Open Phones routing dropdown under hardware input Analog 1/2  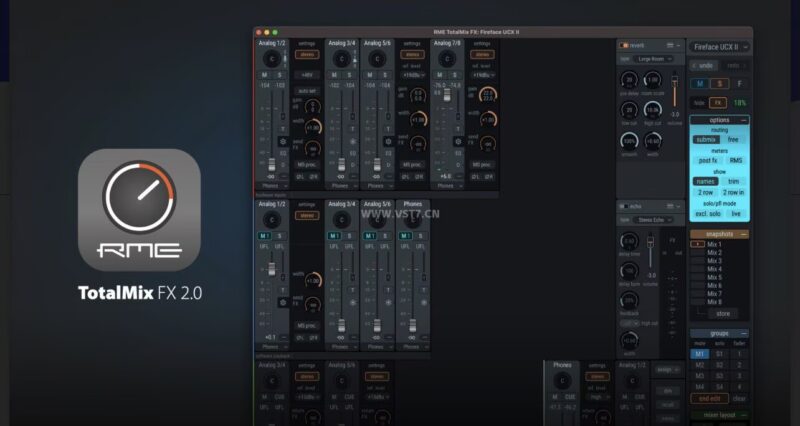tap(274, 186)
